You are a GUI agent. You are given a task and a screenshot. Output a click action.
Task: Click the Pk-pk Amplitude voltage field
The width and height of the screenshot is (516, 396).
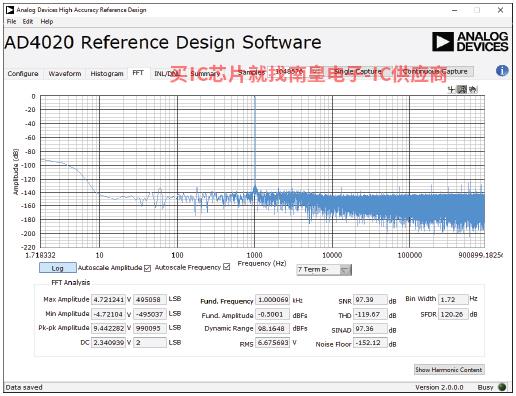tap(108, 328)
